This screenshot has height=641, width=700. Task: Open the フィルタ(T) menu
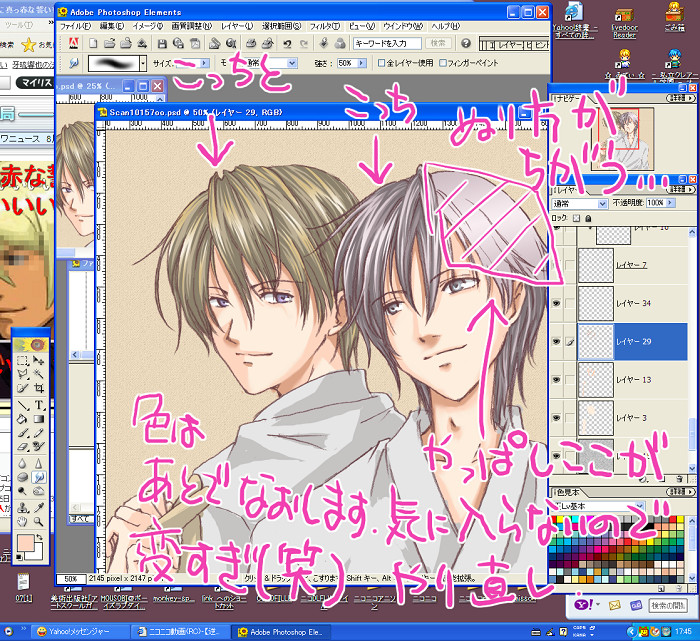point(325,26)
